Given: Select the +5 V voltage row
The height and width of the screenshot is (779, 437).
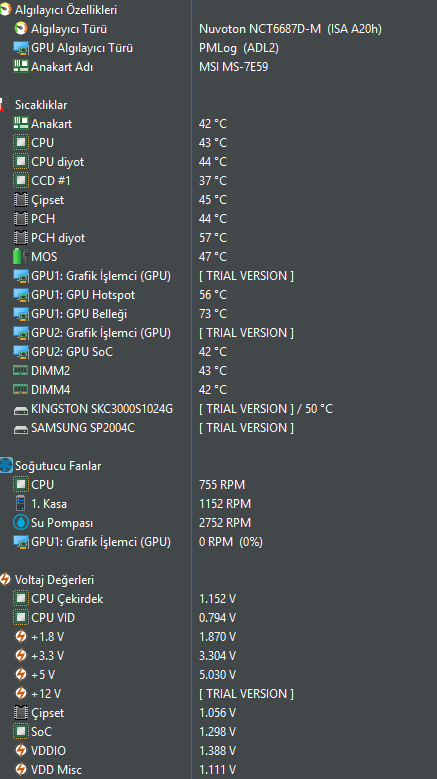Looking at the screenshot, I should 218,675.
